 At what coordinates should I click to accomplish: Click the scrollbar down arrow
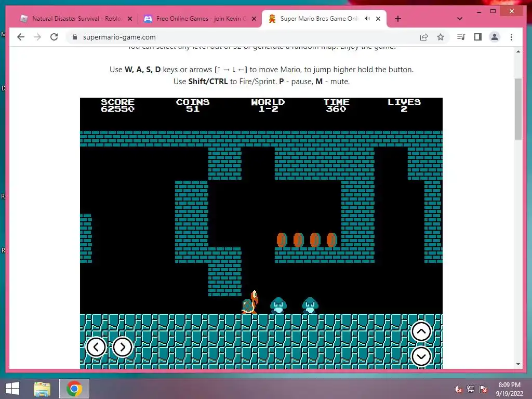518,364
